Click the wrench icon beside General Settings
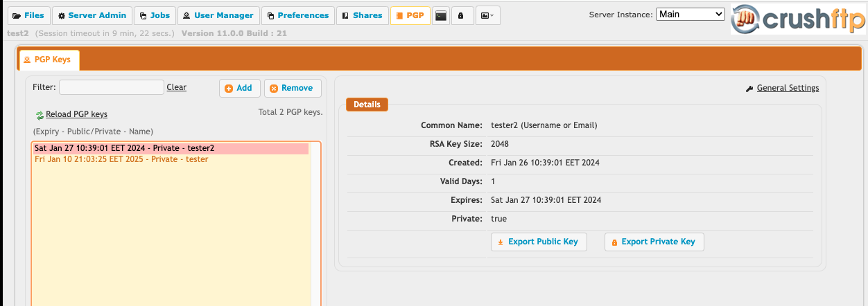This screenshot has height=306, width=868. (x=749, y=89)
